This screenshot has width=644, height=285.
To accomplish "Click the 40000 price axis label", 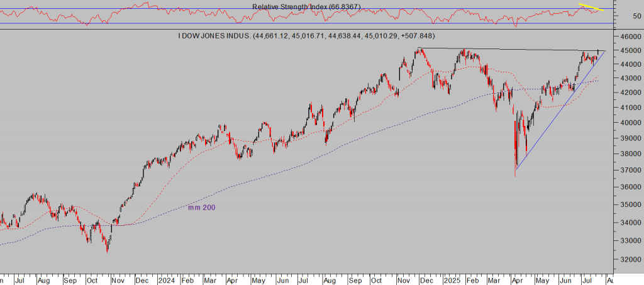I will (630, 123).
